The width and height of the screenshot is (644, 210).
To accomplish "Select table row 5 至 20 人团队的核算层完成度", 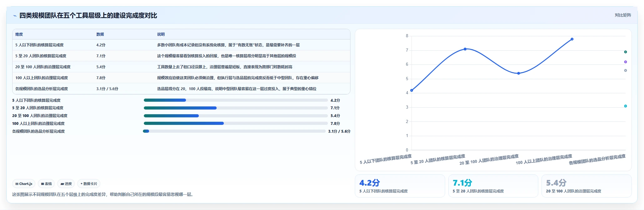I will point(181,56).
